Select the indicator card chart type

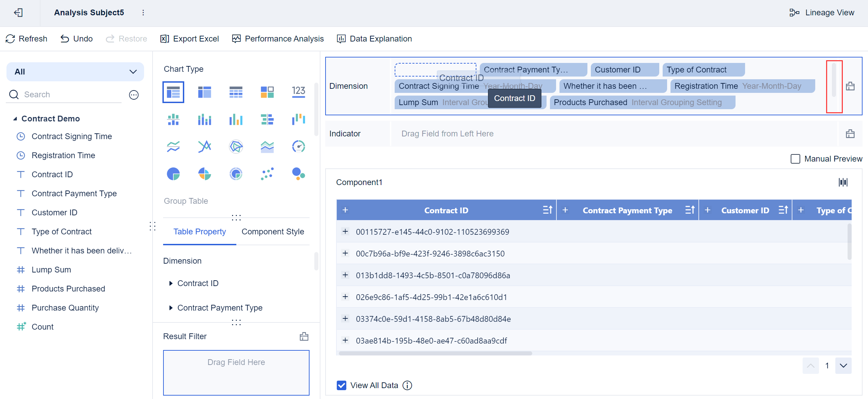point(299,91)
